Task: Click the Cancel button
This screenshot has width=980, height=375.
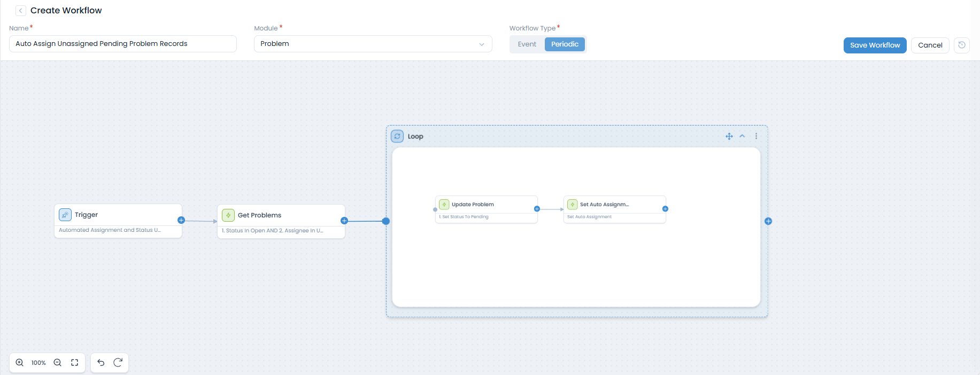Action: click(930, 45)
